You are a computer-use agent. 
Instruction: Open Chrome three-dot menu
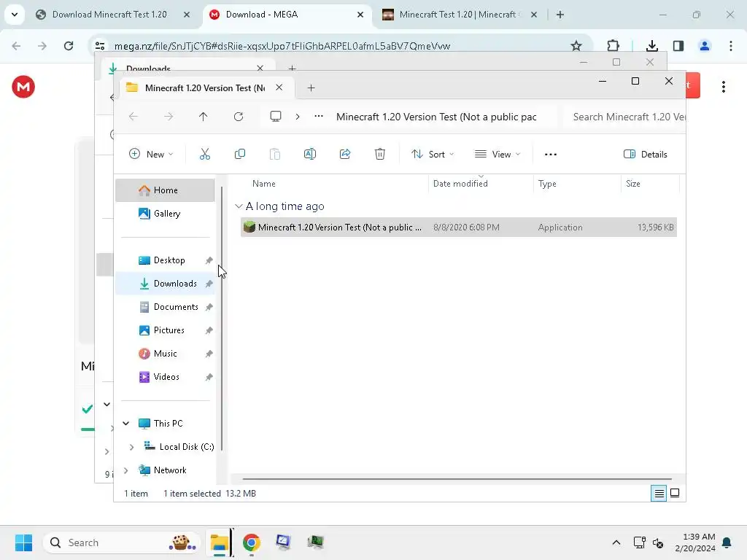[x=730, y=46]
